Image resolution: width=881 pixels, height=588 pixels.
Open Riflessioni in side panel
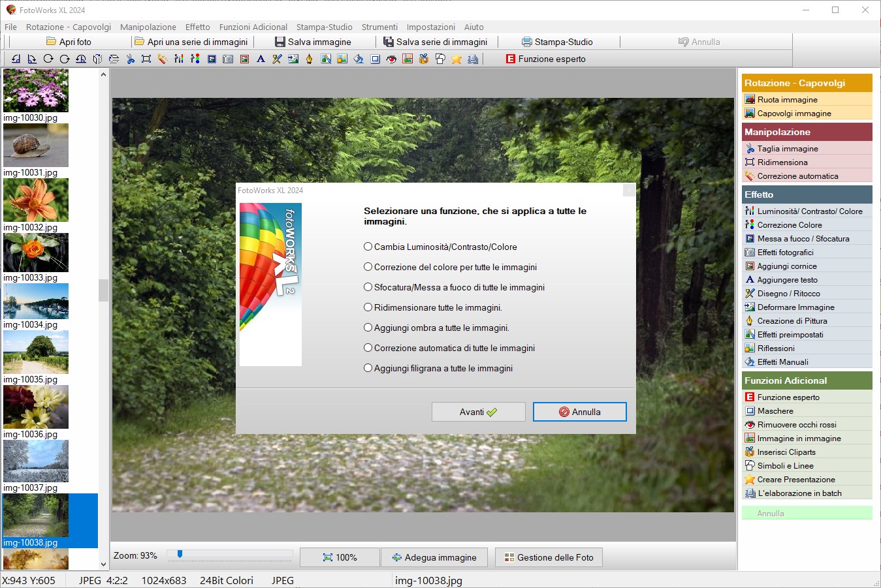click(807, 348)
